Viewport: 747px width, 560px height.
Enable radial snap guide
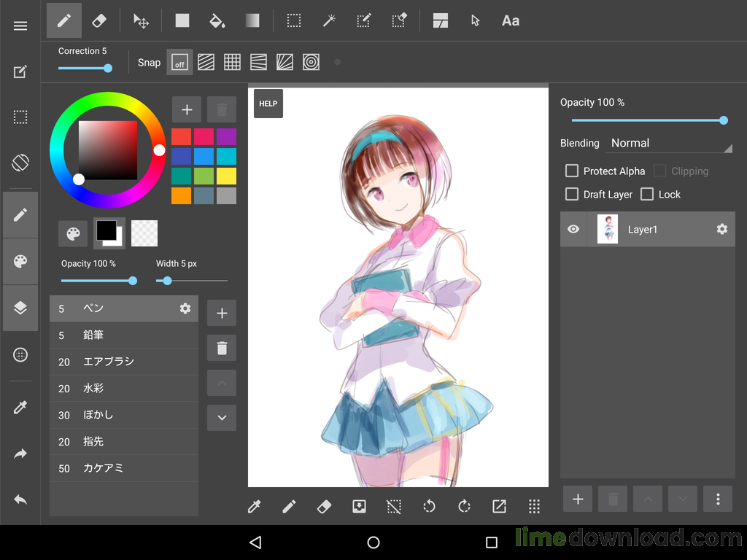click(x=285, y=63)
